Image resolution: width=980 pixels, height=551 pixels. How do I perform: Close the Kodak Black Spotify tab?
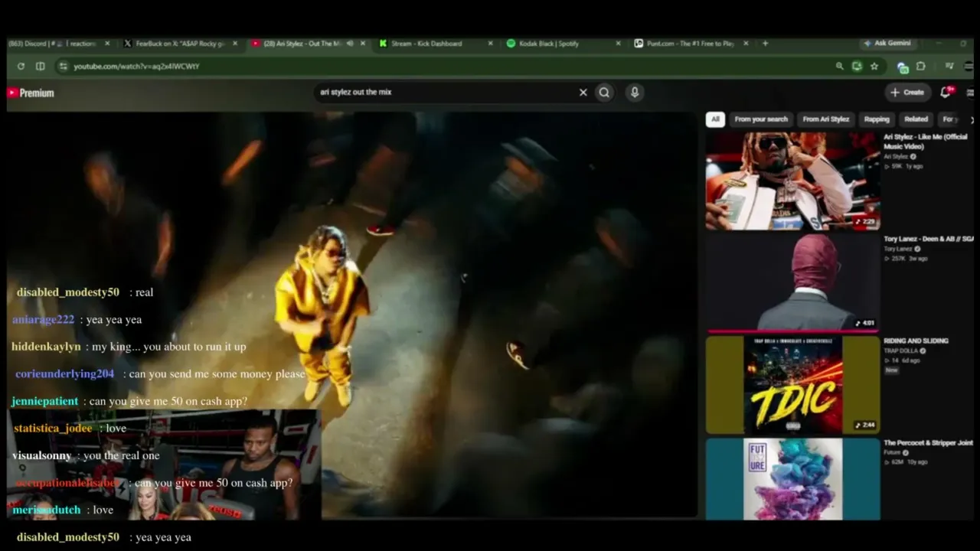619,44
